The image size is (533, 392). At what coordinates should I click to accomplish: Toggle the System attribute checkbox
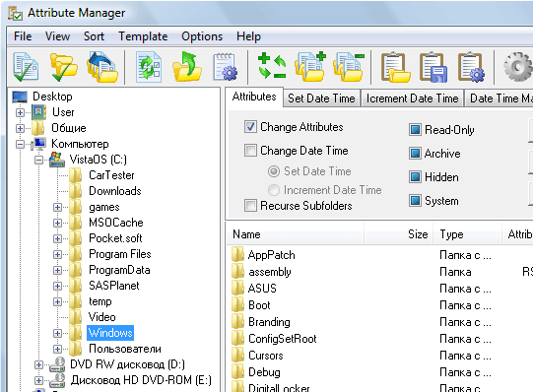415,201
